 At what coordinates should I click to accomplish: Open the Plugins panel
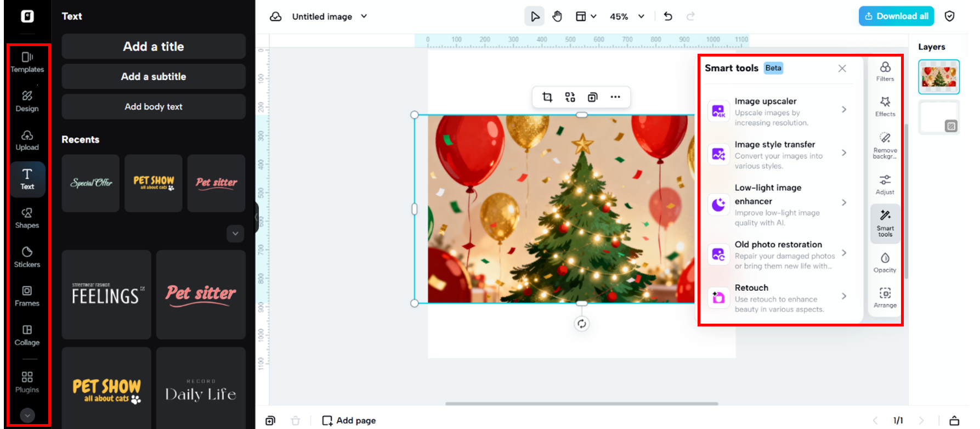click(27, 382)
